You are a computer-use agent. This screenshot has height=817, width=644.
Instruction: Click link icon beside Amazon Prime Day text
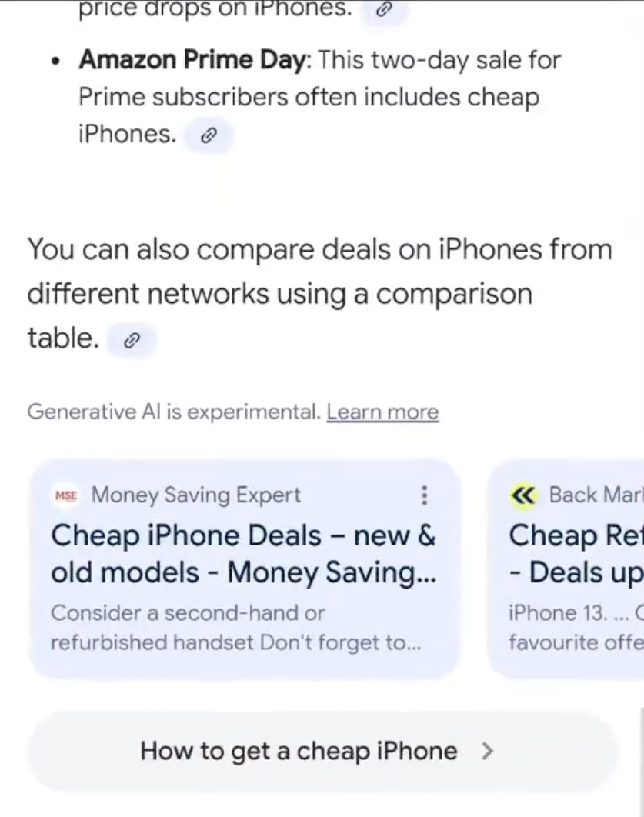208,136
